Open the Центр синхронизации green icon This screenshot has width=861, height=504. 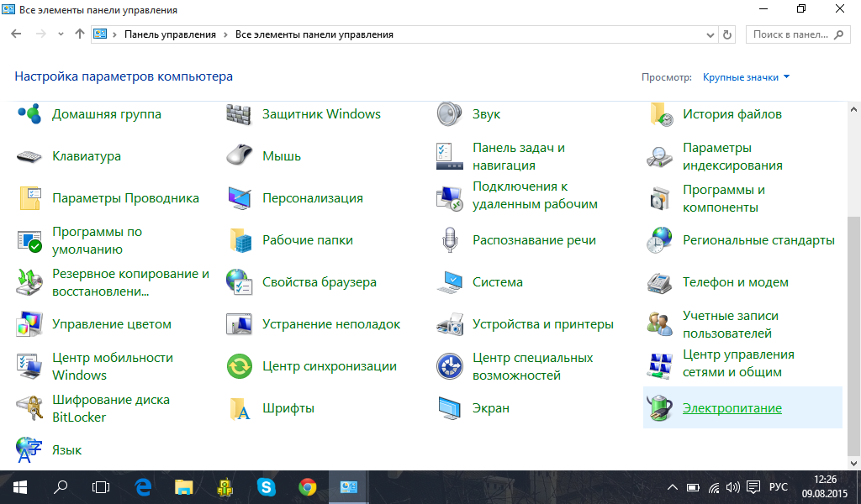pyautogui.click(x=239, y=365)
